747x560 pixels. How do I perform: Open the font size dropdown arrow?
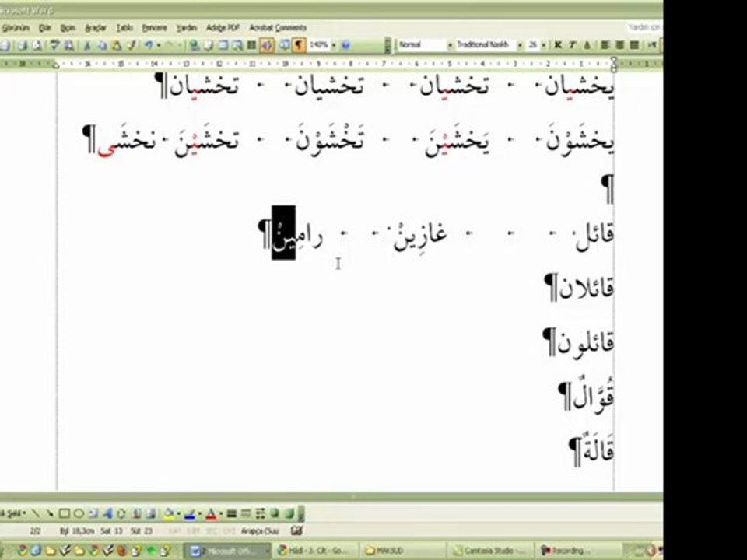point(544,45)
